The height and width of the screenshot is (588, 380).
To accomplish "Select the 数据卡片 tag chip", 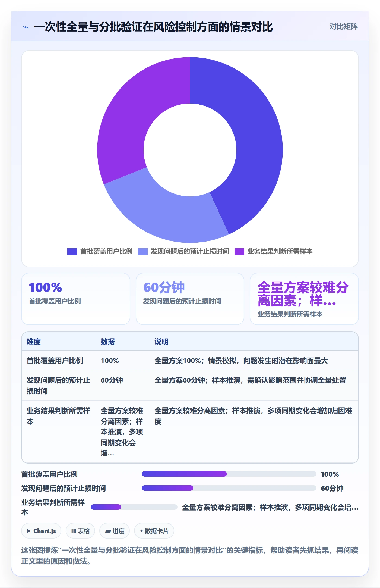I will tap(154, 531).
